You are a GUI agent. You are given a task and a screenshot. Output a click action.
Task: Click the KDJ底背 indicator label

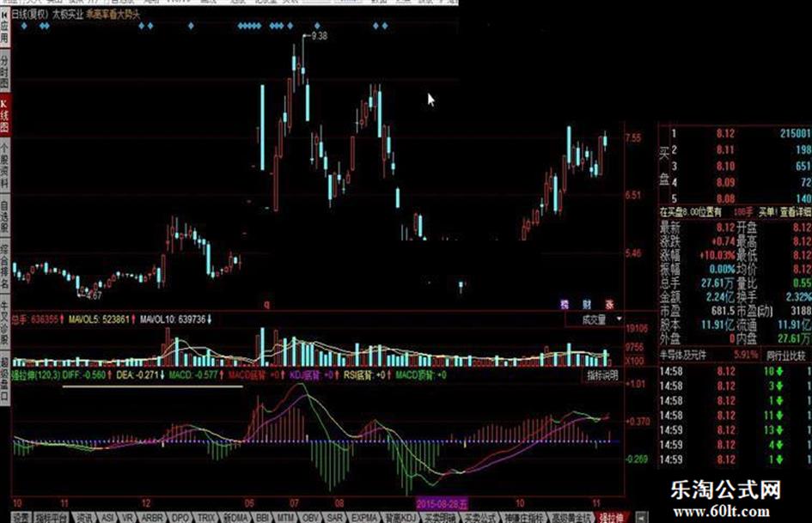(306, 375)
